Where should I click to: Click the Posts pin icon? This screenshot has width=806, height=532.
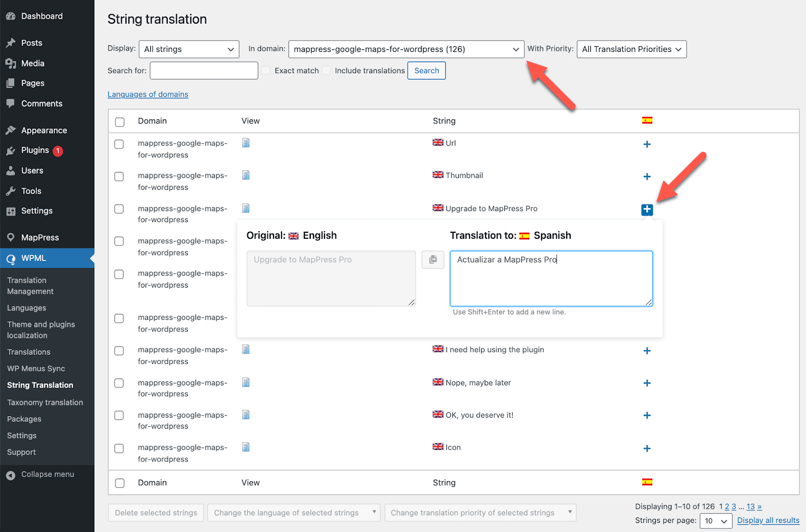pyautogui.click(x=11, y=43)
